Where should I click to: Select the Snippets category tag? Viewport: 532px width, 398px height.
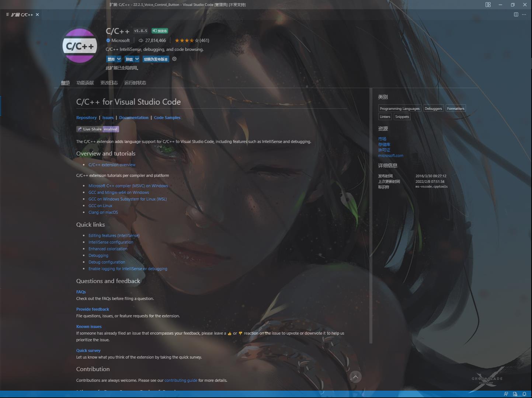point(402,116)
